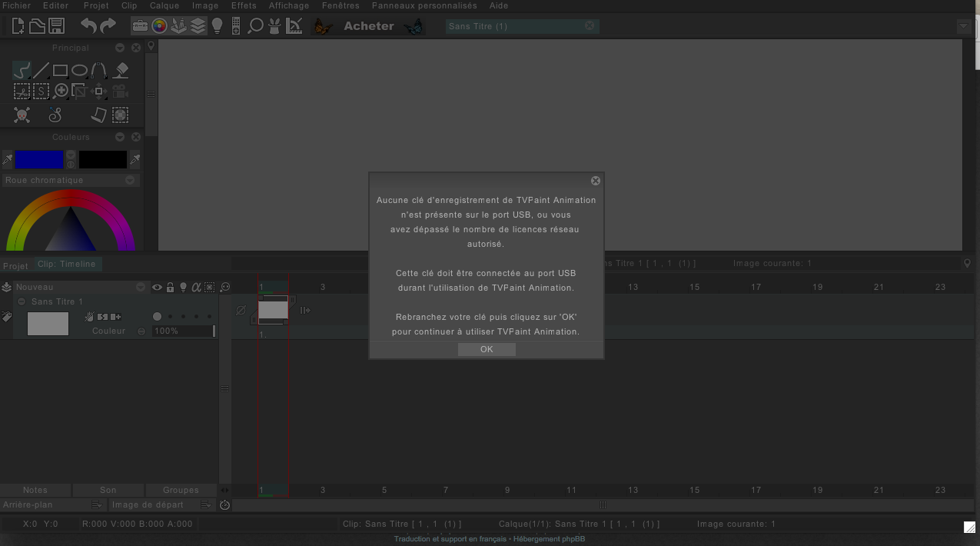Select the dashed S selection tool
The image size is (980, 546).
pyautogui.click(x=42, y=92)
